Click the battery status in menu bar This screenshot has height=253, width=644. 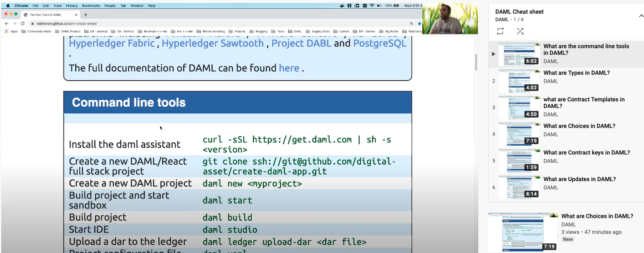click(392, 6)
